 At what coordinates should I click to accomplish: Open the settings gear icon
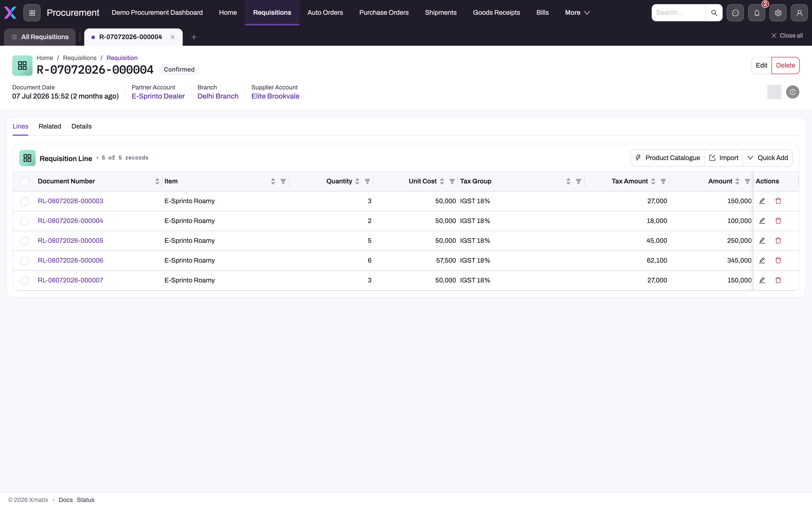tap(778, 13)
